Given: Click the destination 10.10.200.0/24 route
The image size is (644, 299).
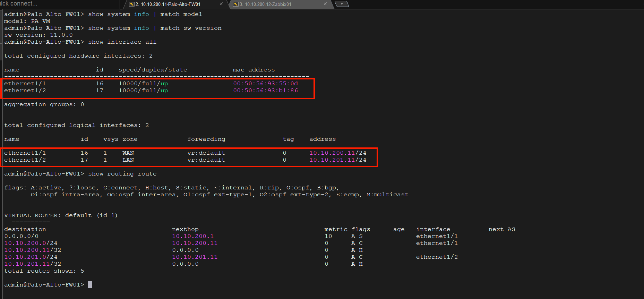Looking at the screenshot, I should coord(31,243).
